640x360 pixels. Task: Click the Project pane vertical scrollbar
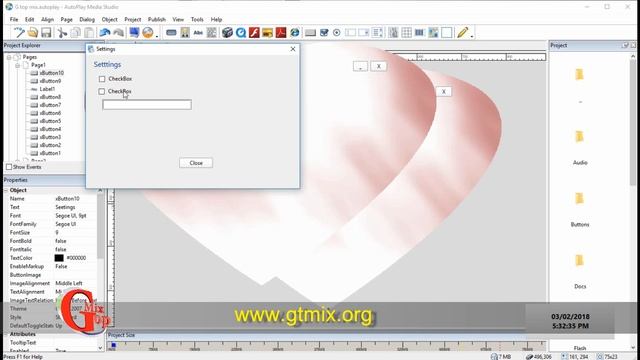click(x=633, y=122)
